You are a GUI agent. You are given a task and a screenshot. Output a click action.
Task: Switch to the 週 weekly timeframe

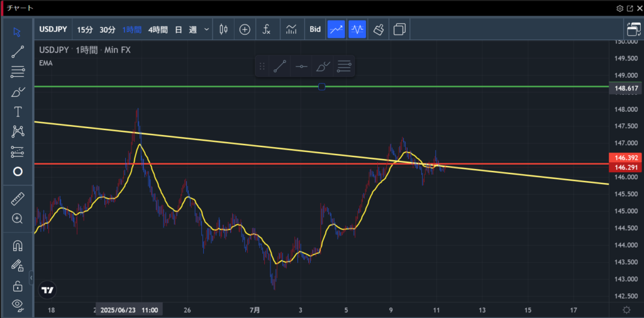point(192,30)
